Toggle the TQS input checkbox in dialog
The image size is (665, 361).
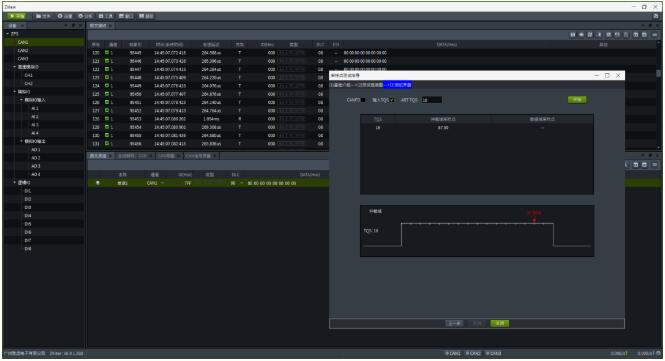(x=392, y=100)
